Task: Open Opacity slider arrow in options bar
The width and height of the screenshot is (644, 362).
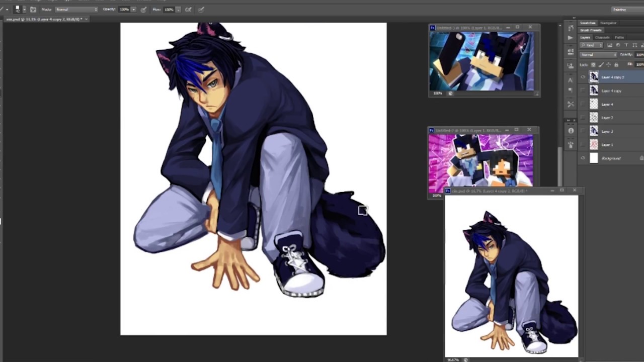Action: 133,10
